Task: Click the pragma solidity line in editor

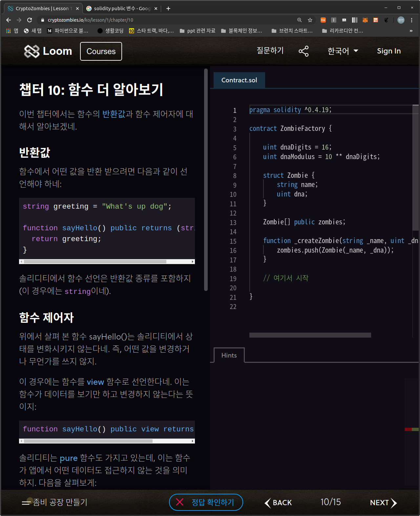Action: (290, 110)
